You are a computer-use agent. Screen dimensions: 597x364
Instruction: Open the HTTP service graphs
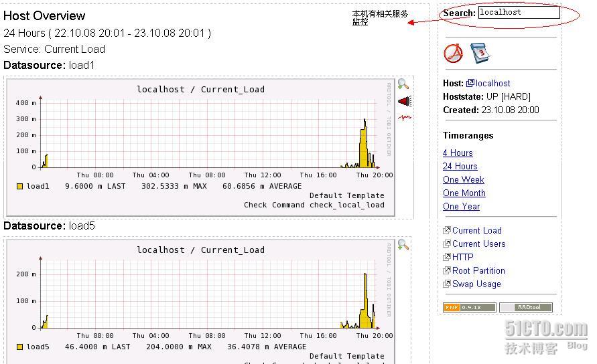click(x=462, y=258)
